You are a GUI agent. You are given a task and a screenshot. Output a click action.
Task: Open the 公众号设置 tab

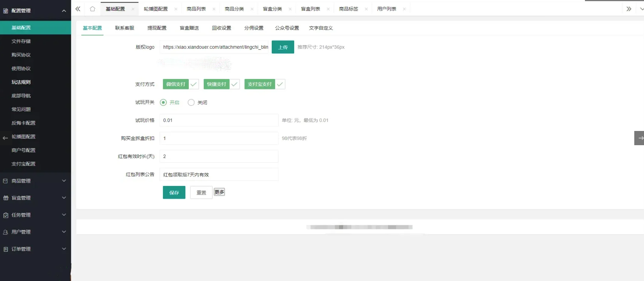287,28
